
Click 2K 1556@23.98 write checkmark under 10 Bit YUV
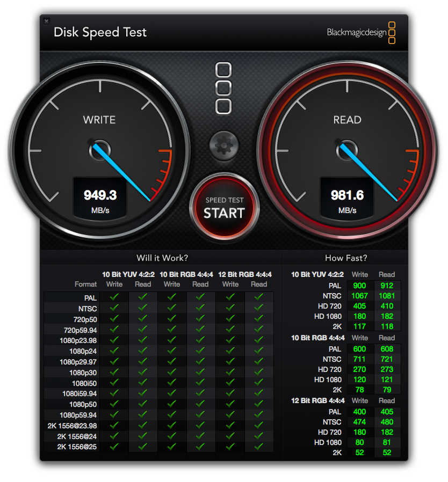pyautogui.click(x=114, y=425)
